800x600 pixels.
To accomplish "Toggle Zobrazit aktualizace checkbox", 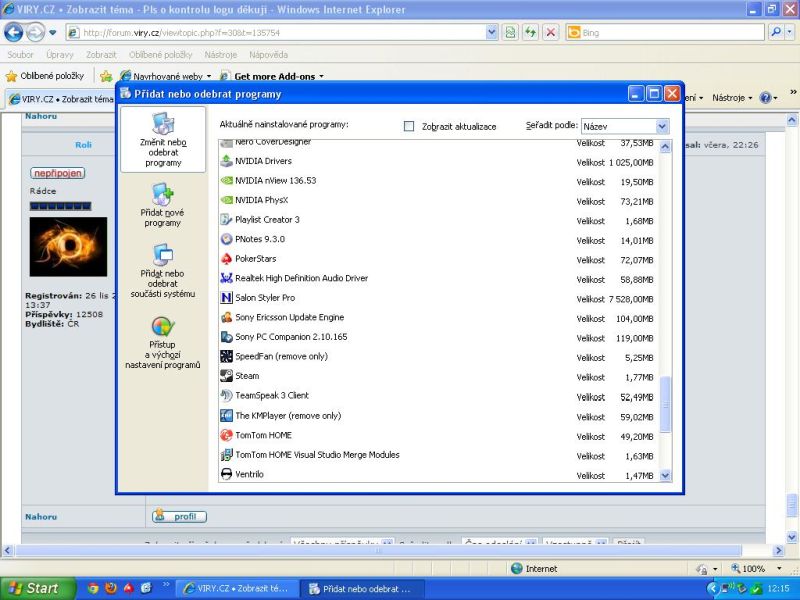I will point(409,126).
